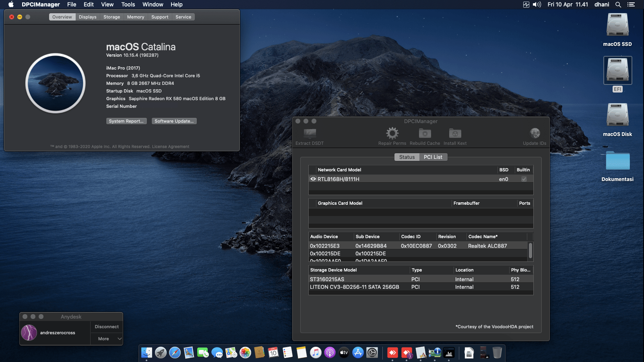Click the Spotlight search icon in menu bar
Viewport: 644px width, 362px height.
click(618, 4)
